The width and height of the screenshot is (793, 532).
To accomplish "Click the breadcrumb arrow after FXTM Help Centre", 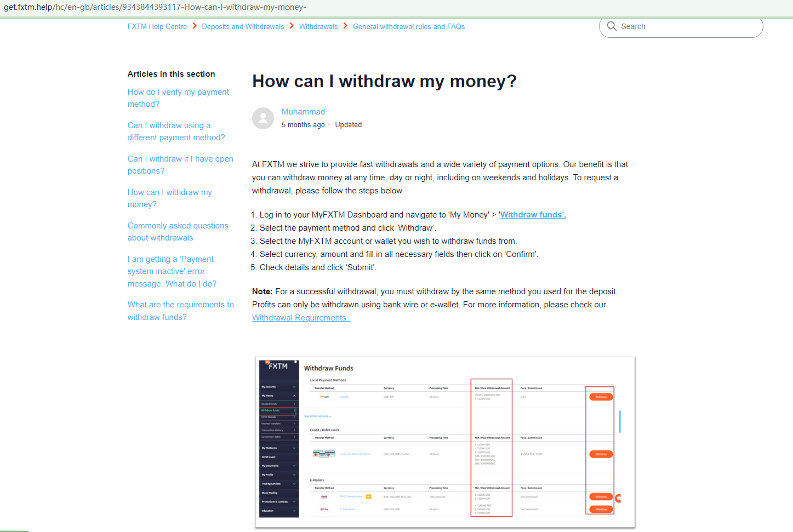I will point(194,26).
